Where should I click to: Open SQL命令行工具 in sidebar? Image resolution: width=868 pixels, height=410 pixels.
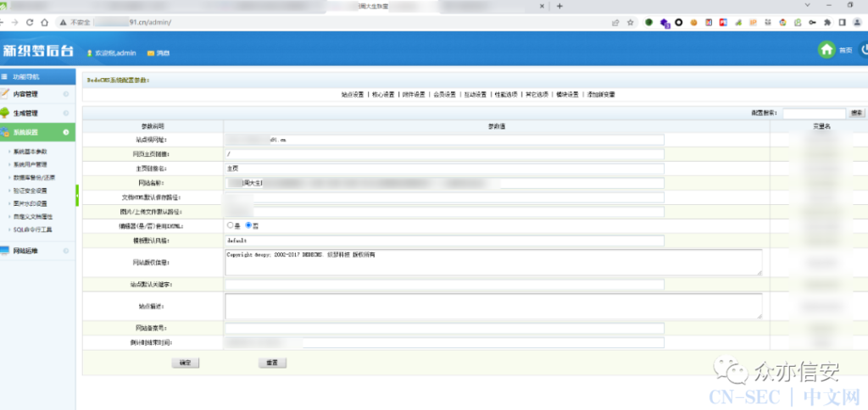33,229
